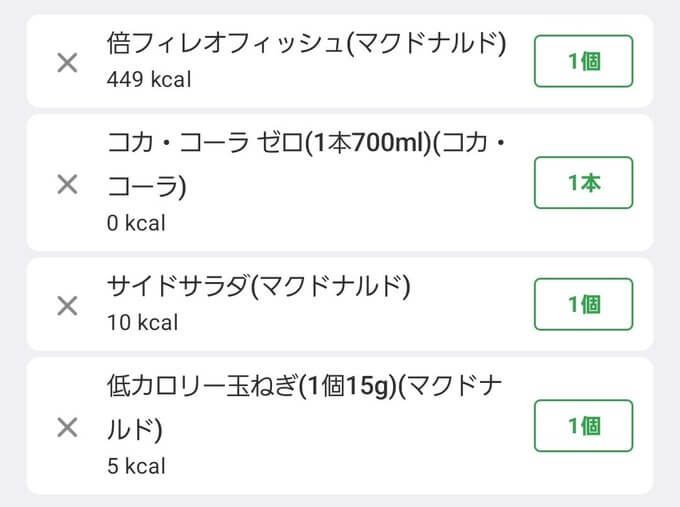Tap the 5 kcal calorie label

pos(136,466)
